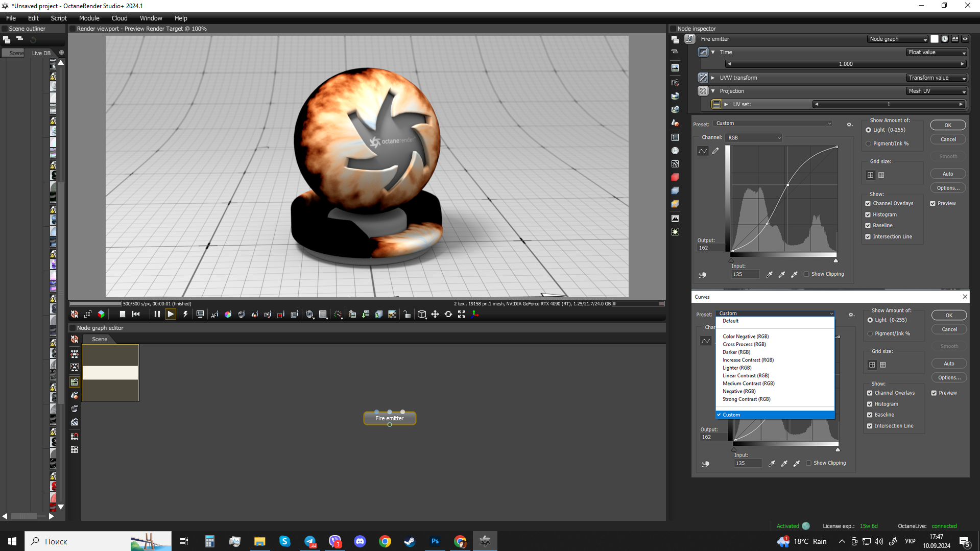Toggle Intersection Line checkbox in lower Curves

870,426
